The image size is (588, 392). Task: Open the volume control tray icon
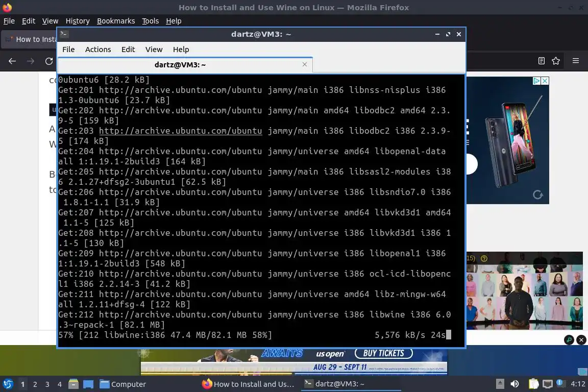[x=514, y=384]
